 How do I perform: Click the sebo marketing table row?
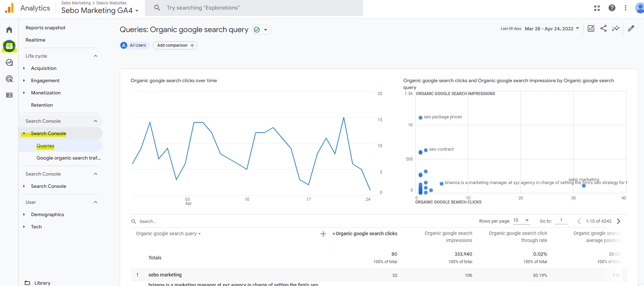pyautogui.click(x=379, y=275)
